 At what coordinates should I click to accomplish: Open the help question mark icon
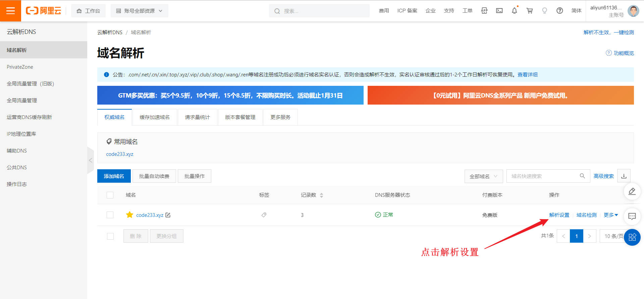pos(559,11)
